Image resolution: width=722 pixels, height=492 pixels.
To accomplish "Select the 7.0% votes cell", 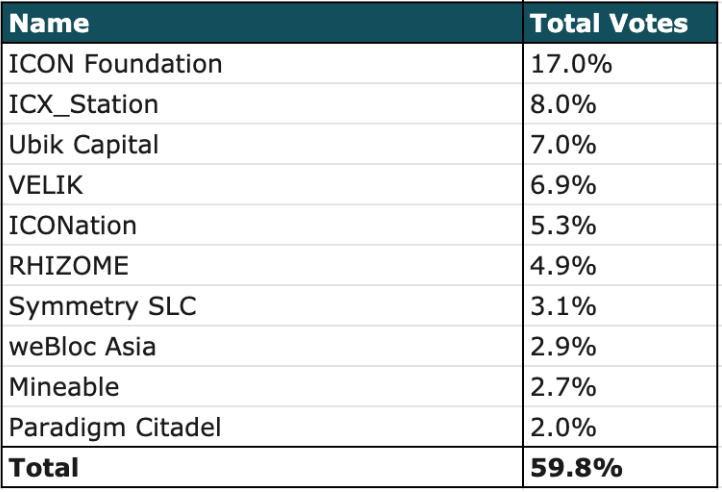I will pos(620,144).
